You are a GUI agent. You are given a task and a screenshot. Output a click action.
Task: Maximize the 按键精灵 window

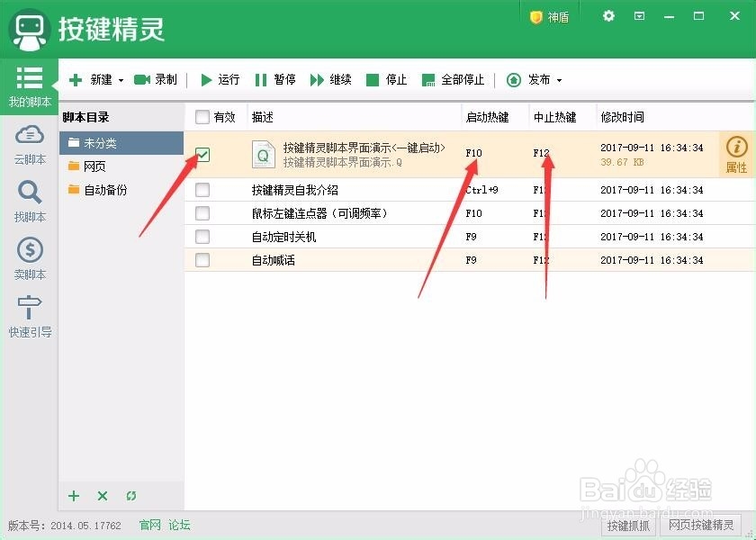[x=698, y=16]
